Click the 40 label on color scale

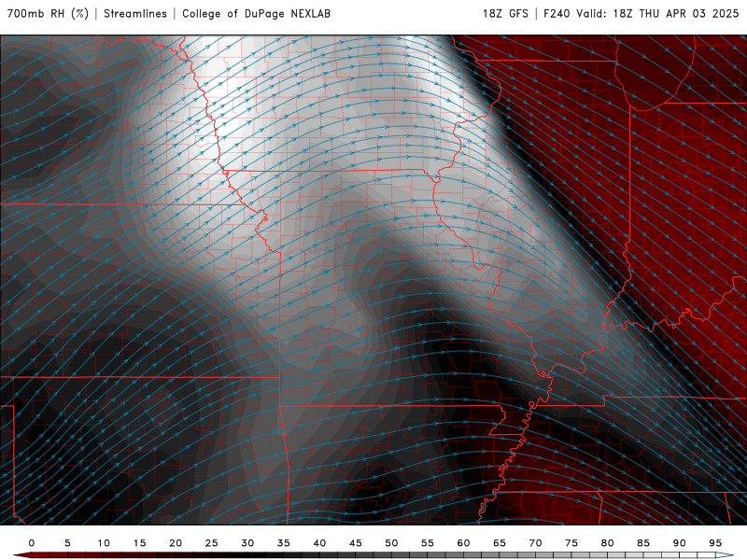click(x=319, y=543)
